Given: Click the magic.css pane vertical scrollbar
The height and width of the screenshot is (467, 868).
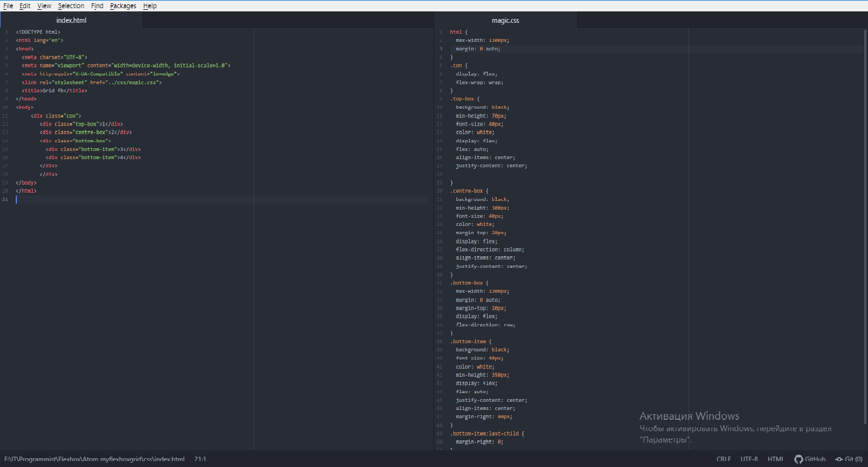Looking at the screenshot, I should pyautogui.click(x=865, y=227).
